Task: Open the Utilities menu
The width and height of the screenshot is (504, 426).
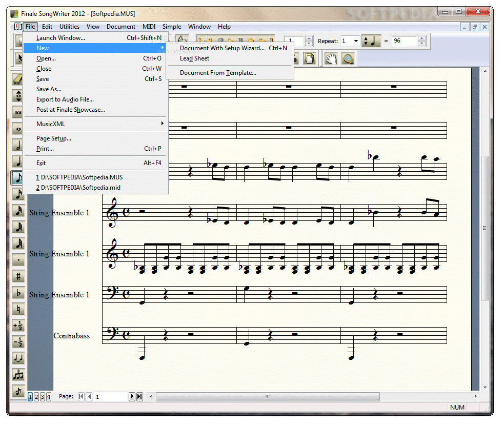Action: pos(69,26)
